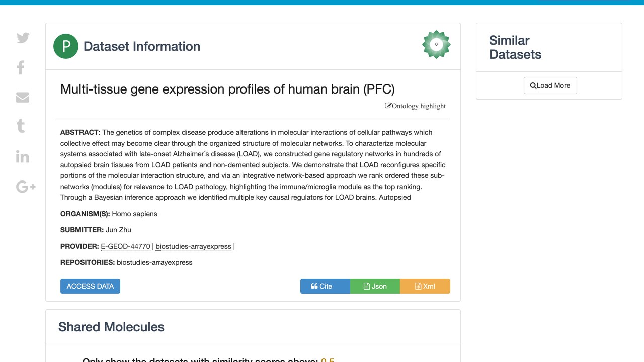Viewport: 644px width, 362px height.
Task: Export dataset as Xml
Action: 425,286
